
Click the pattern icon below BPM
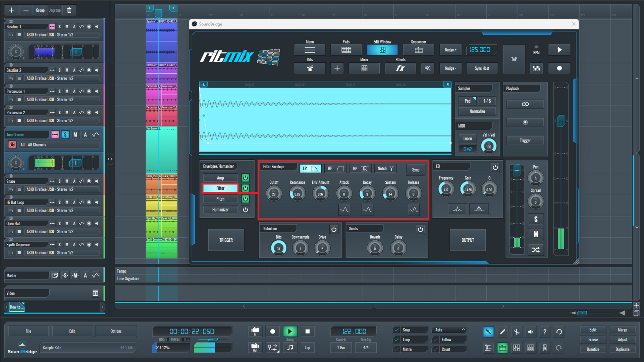pyautogui.click(x=536, y=68)
